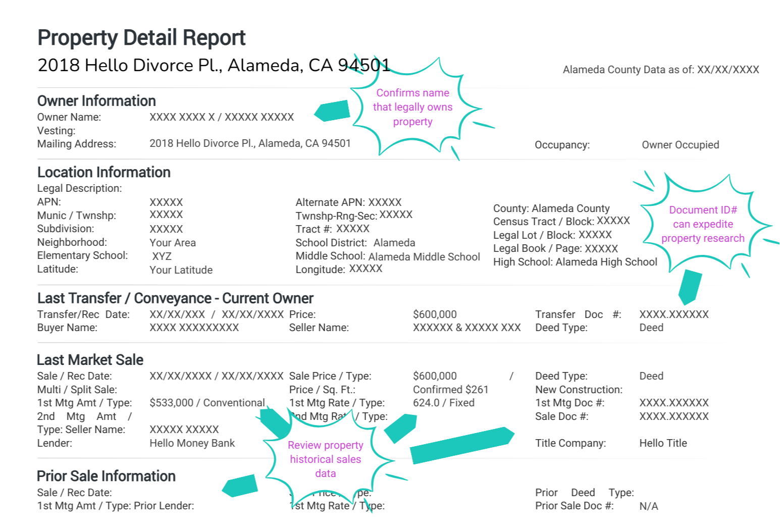The height and width of the screenshot is (532, 780).
Task: Click the Hello Money Bank lender name
Action: (192, 443)
